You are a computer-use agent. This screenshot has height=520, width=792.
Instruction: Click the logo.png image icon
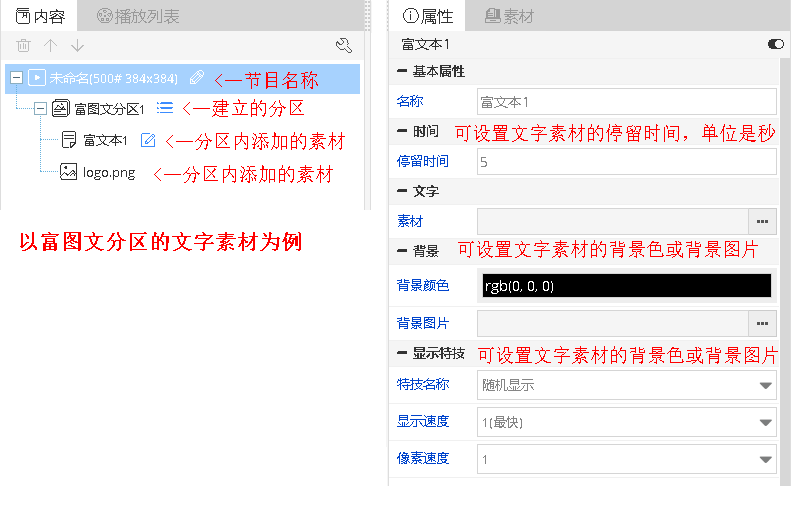click(68, 172)
